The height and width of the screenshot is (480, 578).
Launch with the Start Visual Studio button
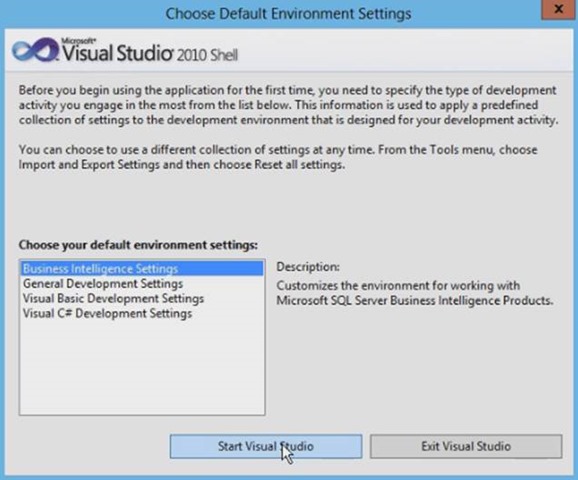click(266, 446)
